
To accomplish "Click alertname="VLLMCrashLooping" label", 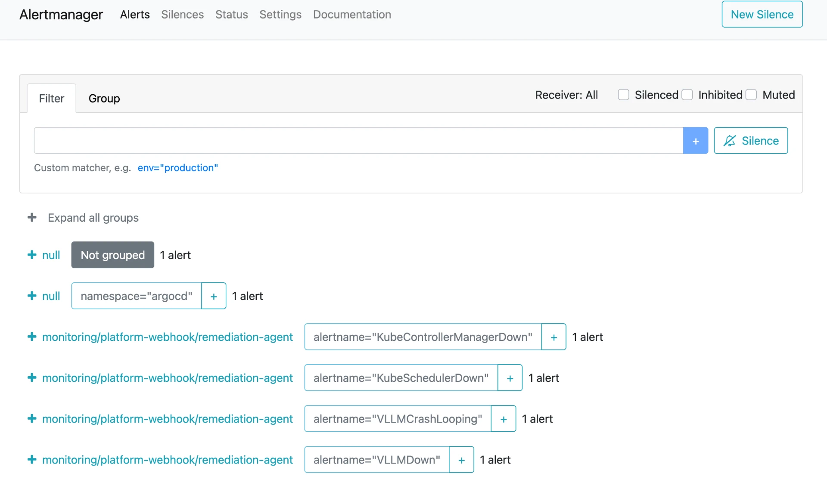I will (x=398, y=419).
